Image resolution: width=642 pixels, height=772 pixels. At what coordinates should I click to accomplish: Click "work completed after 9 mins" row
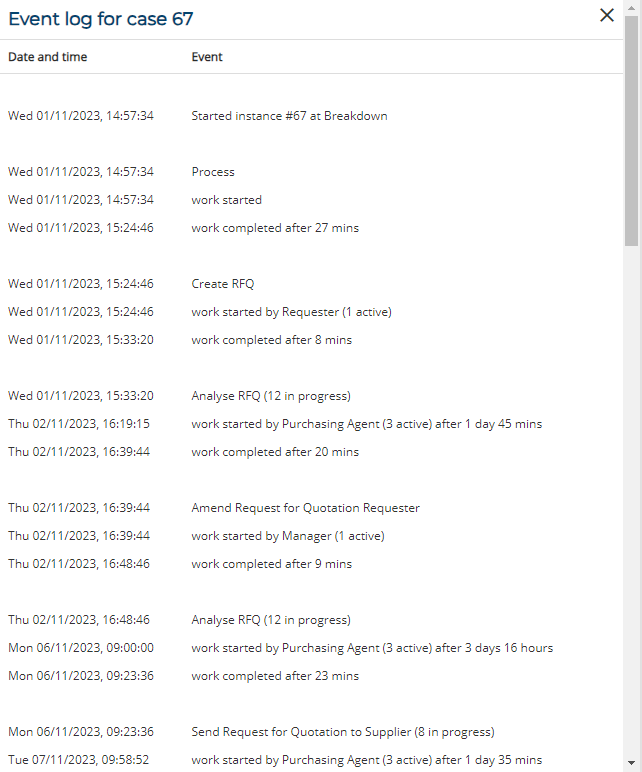[271, 564]
